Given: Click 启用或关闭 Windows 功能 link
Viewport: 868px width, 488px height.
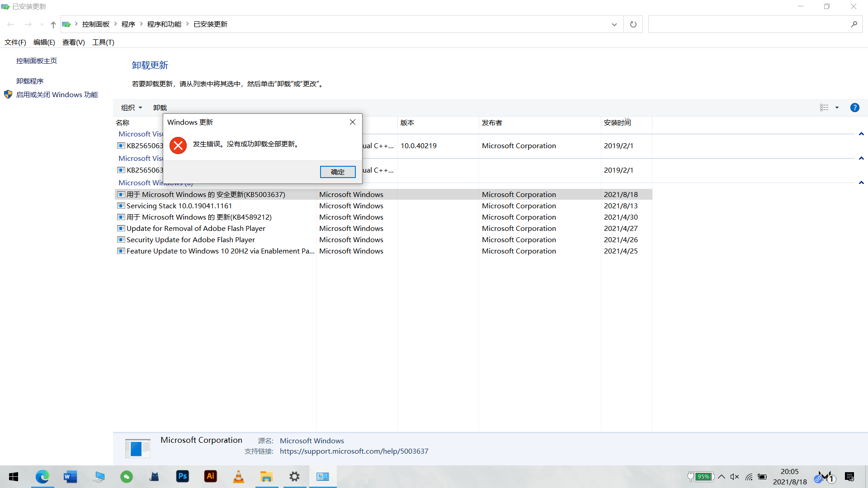Looking at the screenshot, I should pos(57,94).
